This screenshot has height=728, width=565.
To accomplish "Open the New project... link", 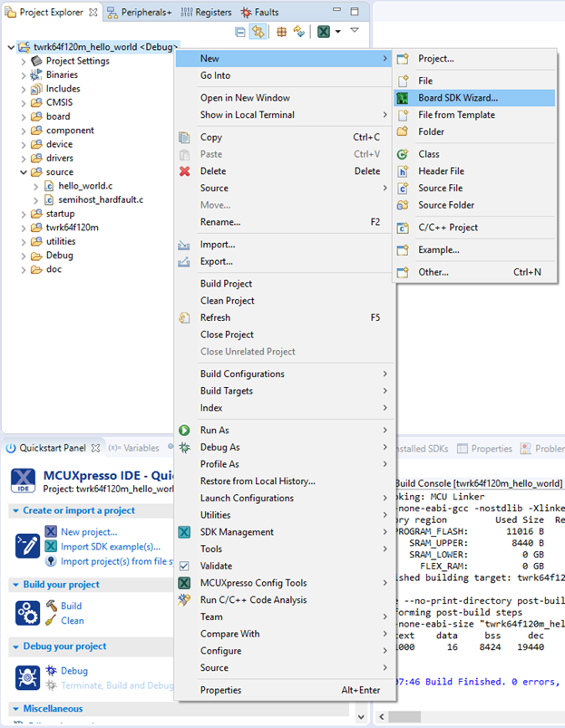I will (89, 532).
